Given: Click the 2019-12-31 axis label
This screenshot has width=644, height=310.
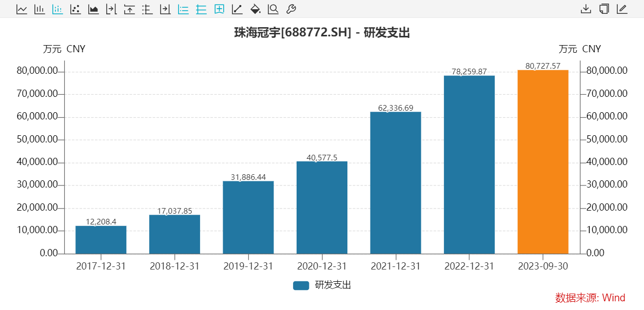Looking at the screenshot, I should [248, 266].
